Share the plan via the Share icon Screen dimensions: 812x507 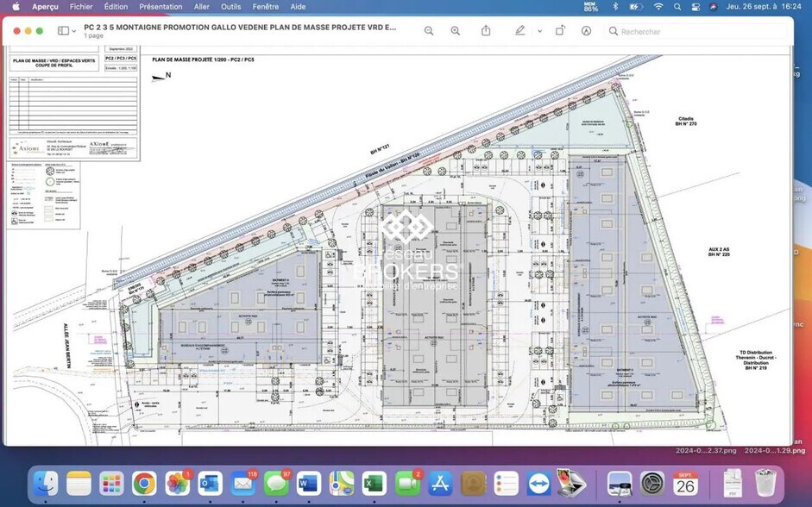click(x=486, y=30)
